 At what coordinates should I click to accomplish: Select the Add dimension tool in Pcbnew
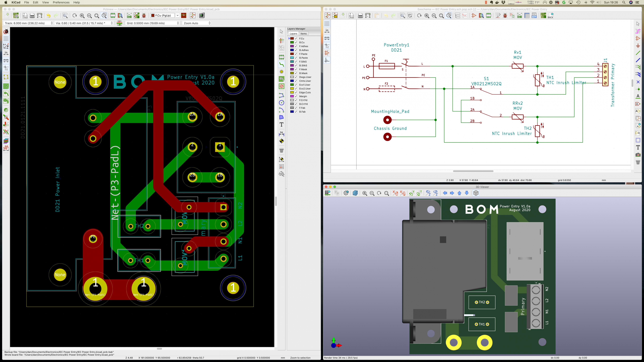click(x=282, y=134)
